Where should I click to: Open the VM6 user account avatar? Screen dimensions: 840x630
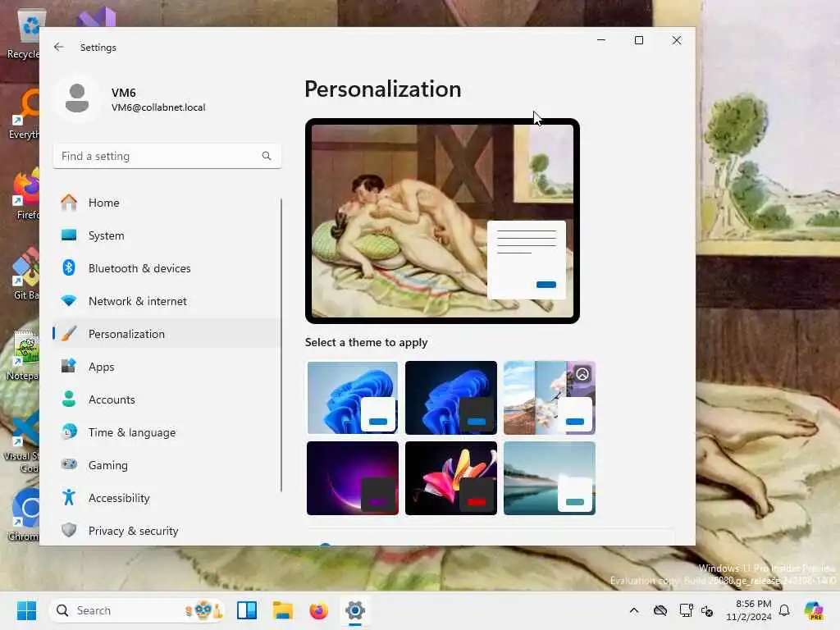point(77,98)
